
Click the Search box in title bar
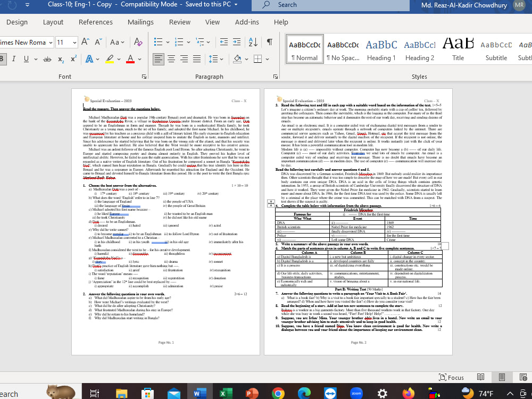pos(330,5)
